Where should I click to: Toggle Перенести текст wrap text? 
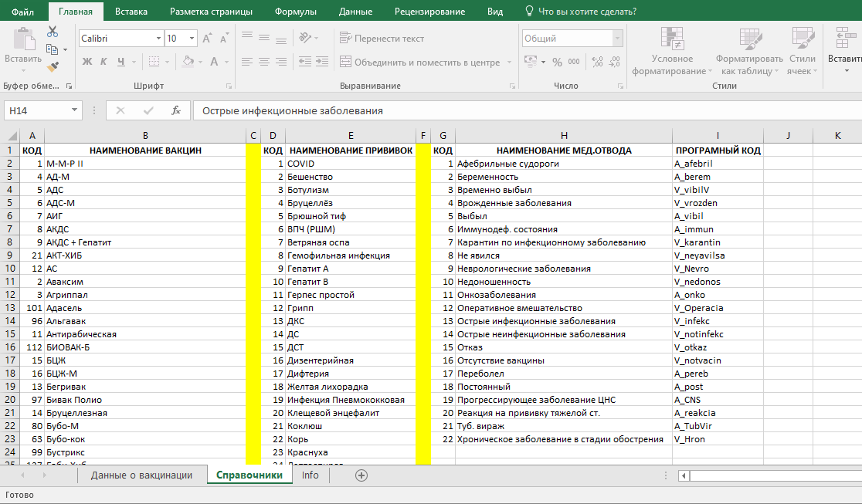[x=382, y=39]
